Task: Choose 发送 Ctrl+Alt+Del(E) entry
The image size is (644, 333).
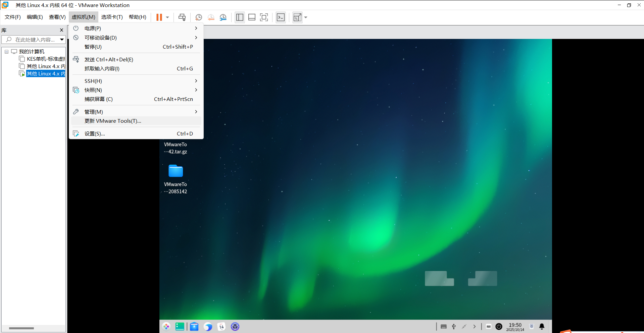Action: pyautogui.click(x=136, y=59)
